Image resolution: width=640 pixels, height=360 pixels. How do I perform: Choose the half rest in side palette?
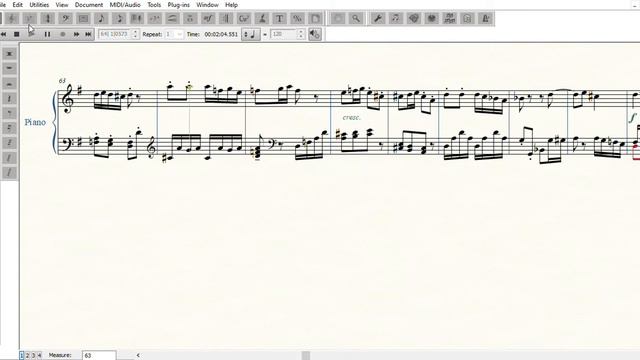pyautogui.click(x=9, y=83)
